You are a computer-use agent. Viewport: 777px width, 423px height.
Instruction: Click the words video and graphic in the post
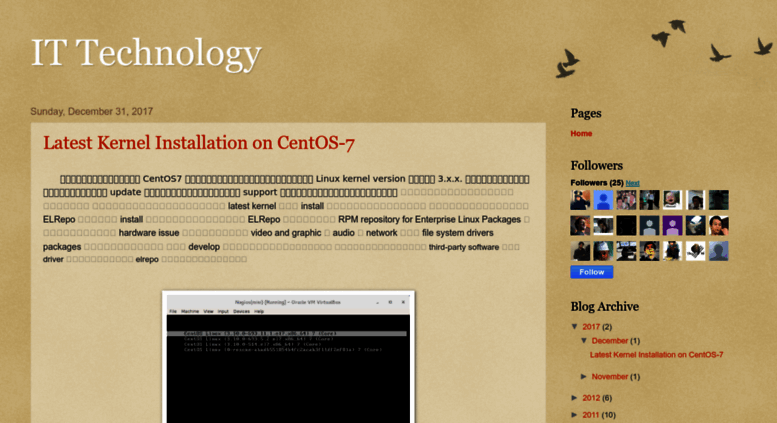286,233
